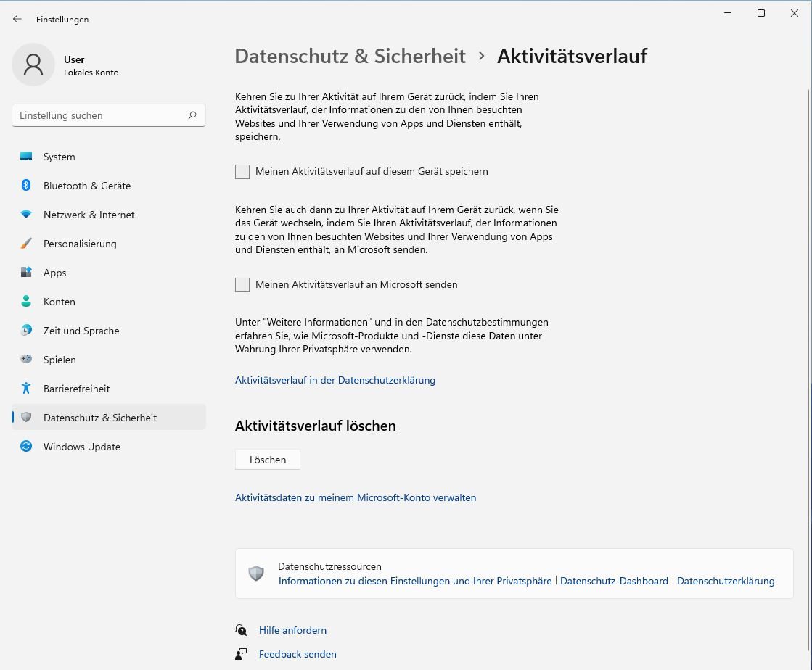Click the Barrierefreiheit accessibility icon

click(x=26, y=389)
